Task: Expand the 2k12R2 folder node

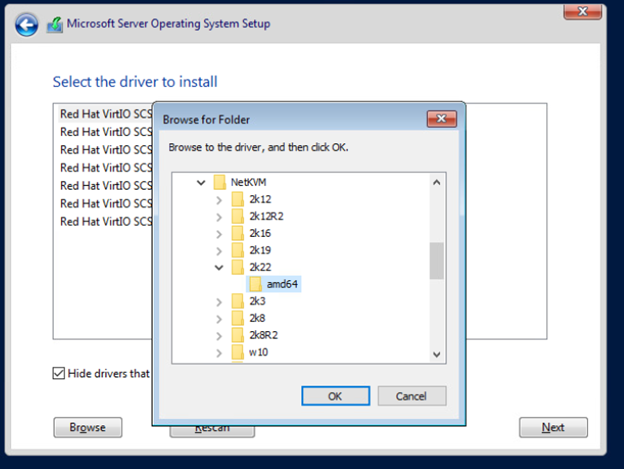Action: tap(219, 217)
